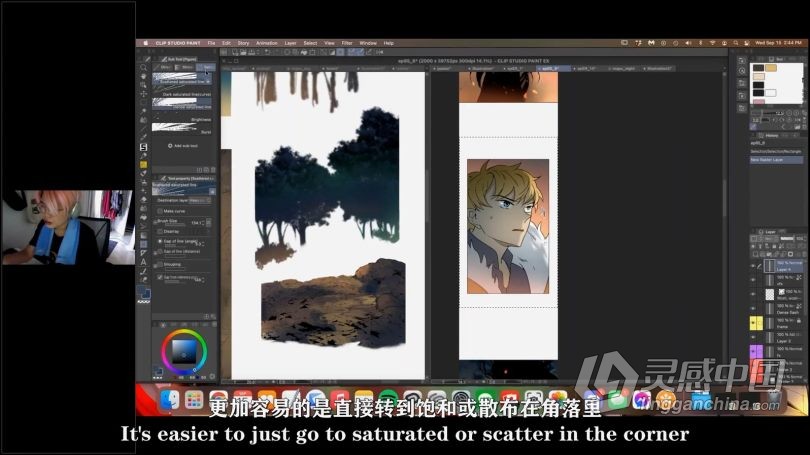Screen dimensions: 810x455
Task: Click the blond character panel on canvas
Action: pos(508,226)
